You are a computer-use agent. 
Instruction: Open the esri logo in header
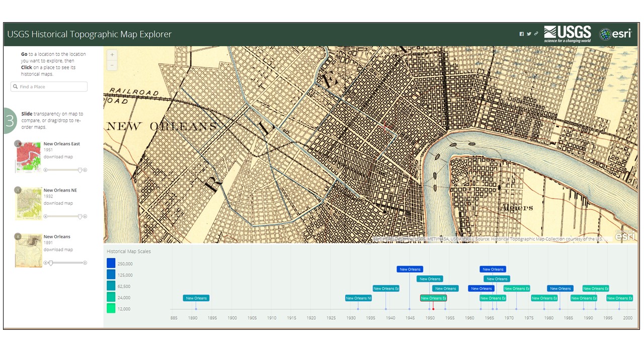click(615, 34)
